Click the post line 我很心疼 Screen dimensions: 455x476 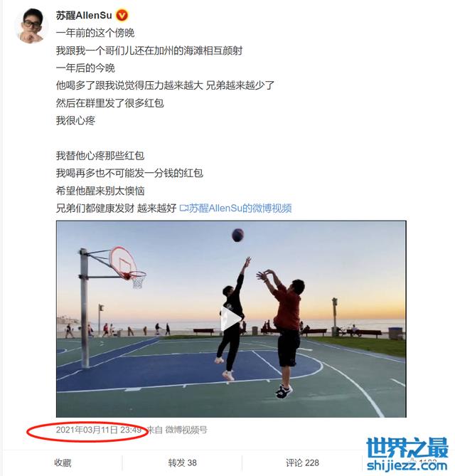(x=75, y=120)
